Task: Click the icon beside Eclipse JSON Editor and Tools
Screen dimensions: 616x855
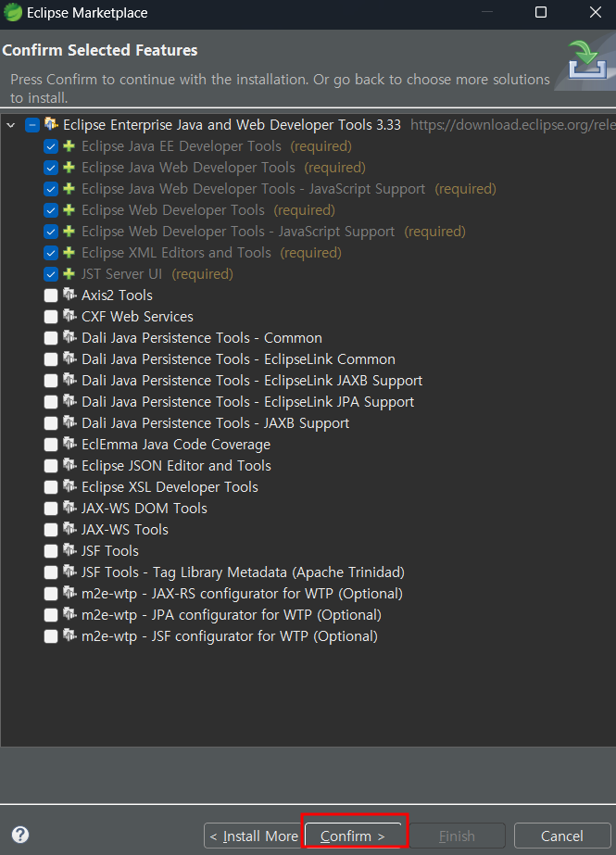Action: pos(69,465)
